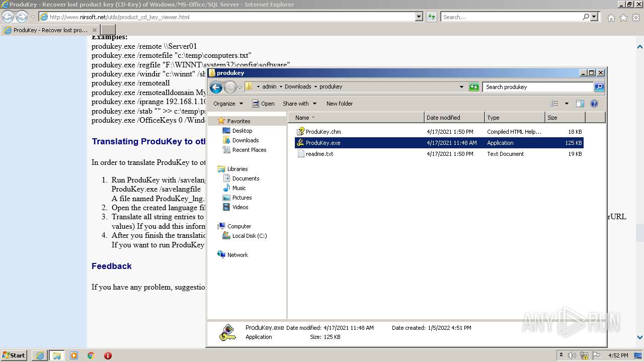644x362 pixels.
Task: Sort files by Name column
Action: (356, 118)
